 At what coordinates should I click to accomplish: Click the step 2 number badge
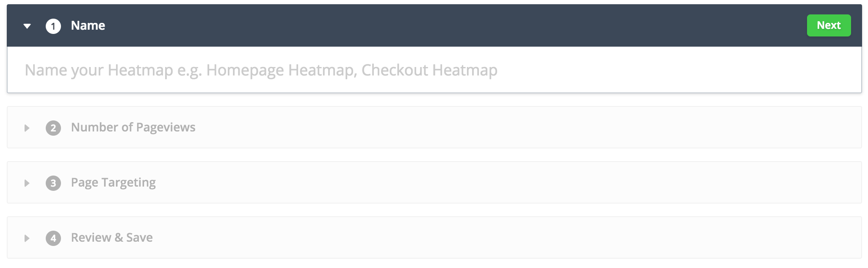pyautogui.click(x=53, y=128)
